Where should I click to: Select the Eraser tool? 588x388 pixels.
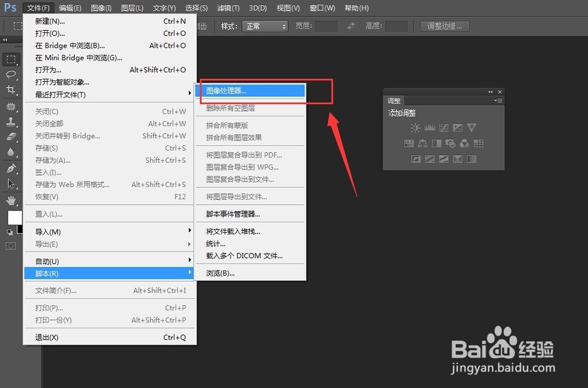click(x=11, y=137)
